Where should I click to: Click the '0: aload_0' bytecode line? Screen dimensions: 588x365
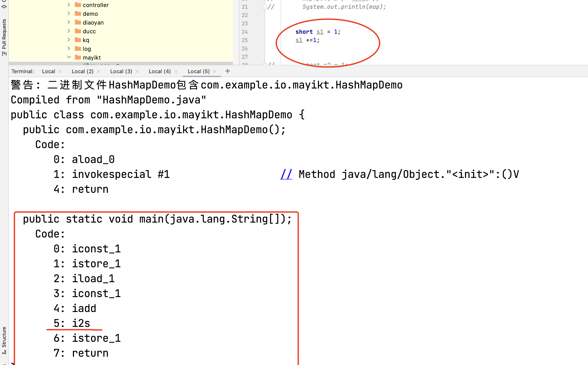pyautogui.click(x=84, y=159)
